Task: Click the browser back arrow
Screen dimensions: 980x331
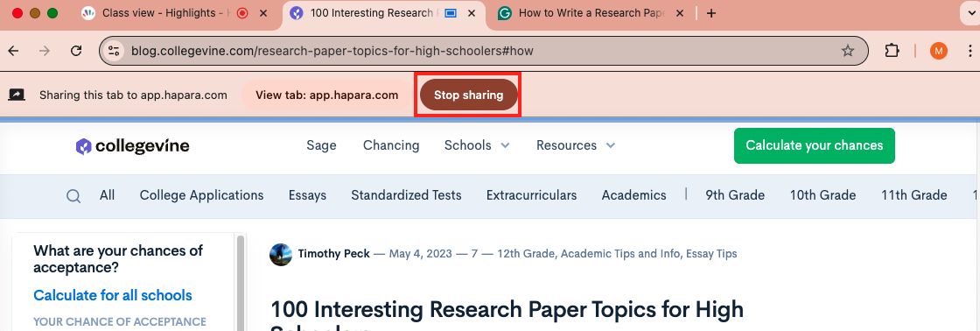Action: click(13, 51)
